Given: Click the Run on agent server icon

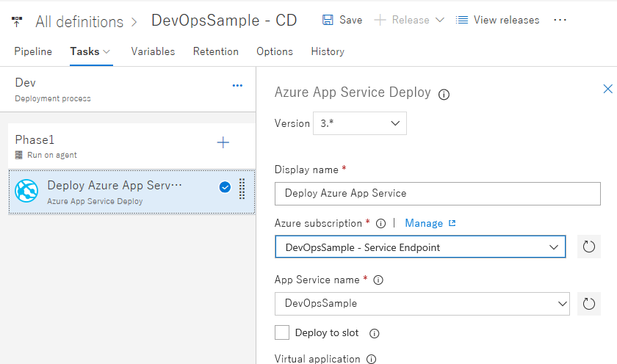Looking at the screenshot, I should click(19, 155).
